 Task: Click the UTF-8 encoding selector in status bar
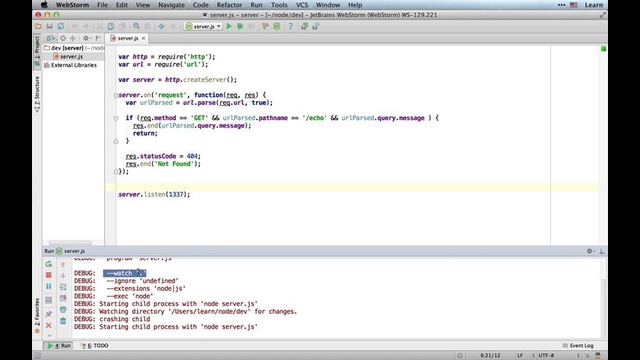point(549,356)
